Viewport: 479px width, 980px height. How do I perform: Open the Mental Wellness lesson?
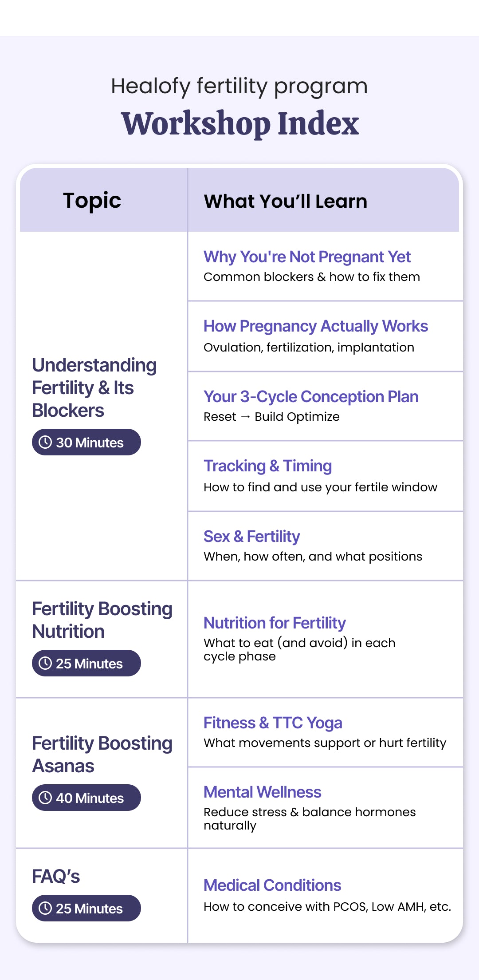262,792
